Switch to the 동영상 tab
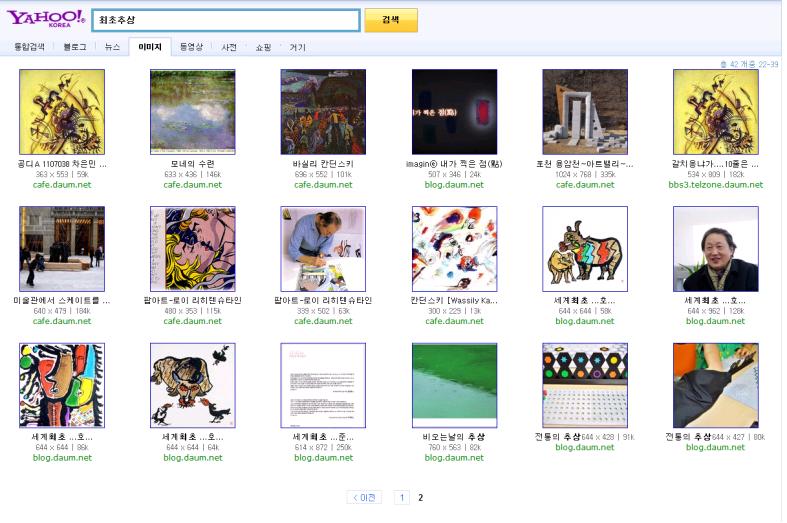 click(x=191, y=47)
